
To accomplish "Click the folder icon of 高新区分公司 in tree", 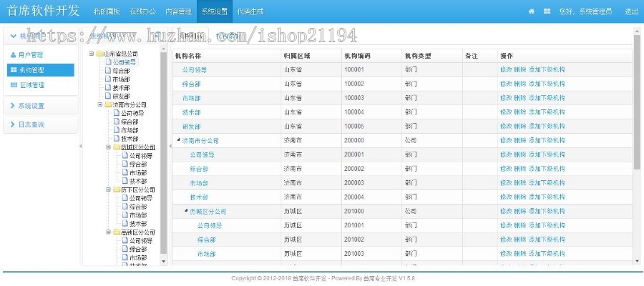I will pos(117,232).
